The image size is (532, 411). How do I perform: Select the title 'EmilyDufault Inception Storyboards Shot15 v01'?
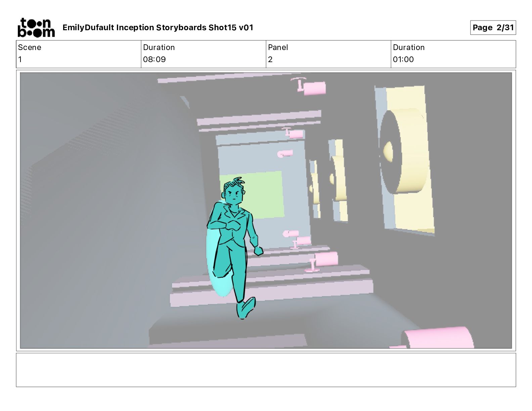point(158,28)
